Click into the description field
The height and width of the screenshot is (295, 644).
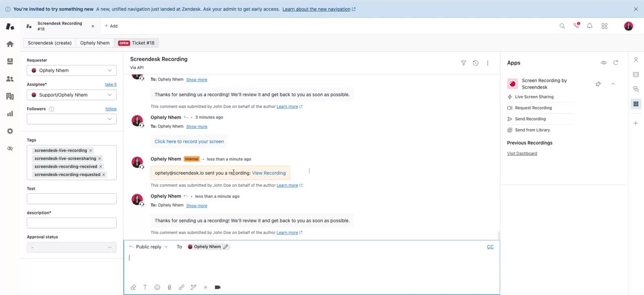tap(71, 223)
